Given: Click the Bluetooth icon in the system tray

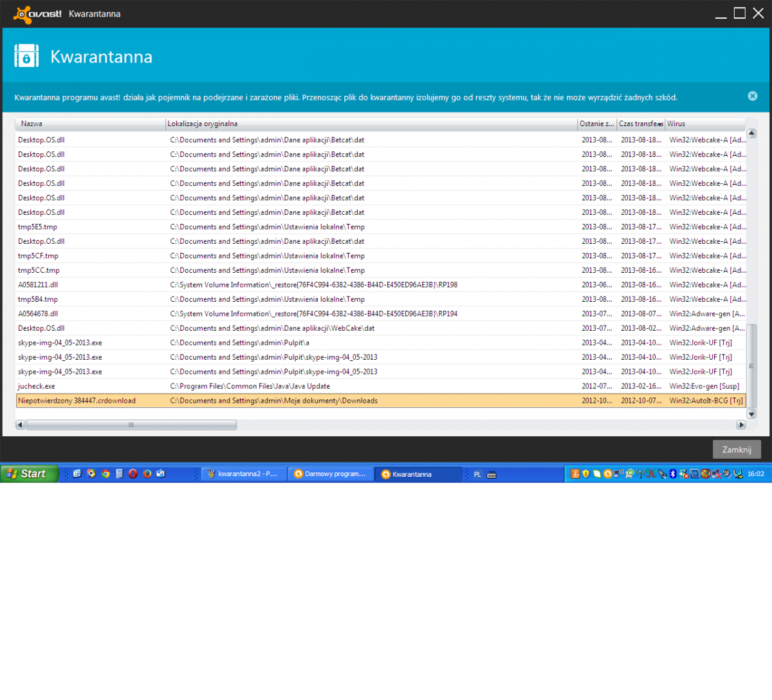Looking at the screenshot, I should 673,474.
